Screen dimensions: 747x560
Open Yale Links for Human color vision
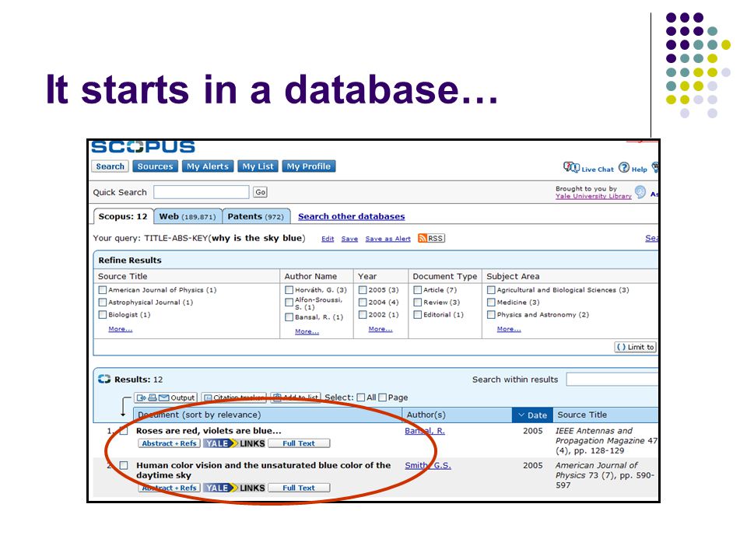(234, 488)
